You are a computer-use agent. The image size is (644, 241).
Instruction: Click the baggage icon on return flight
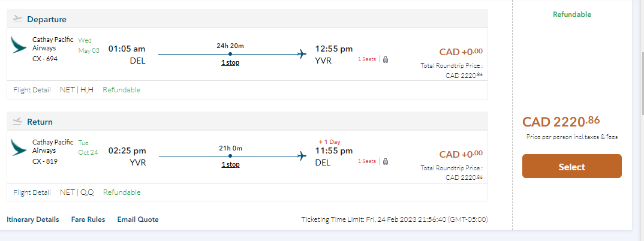coord(386,161)
